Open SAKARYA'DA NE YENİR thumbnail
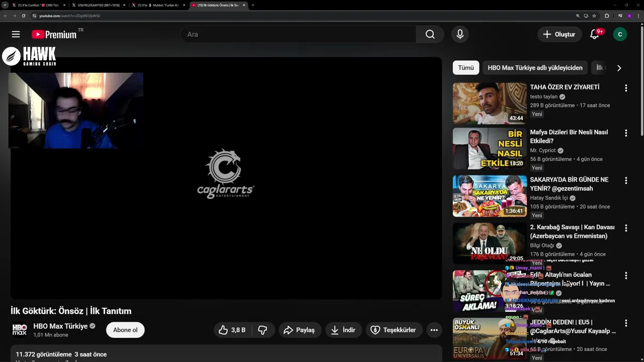This screenshot has width=644, height=362. [x=490, y=196]
